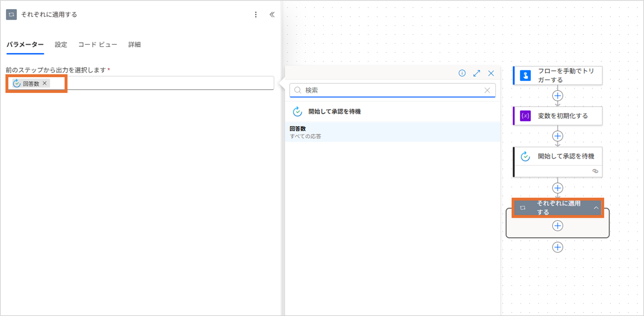Screen dimensions: 644x316
Task: Open the コード ビュー tab
Action: (98, 45)
